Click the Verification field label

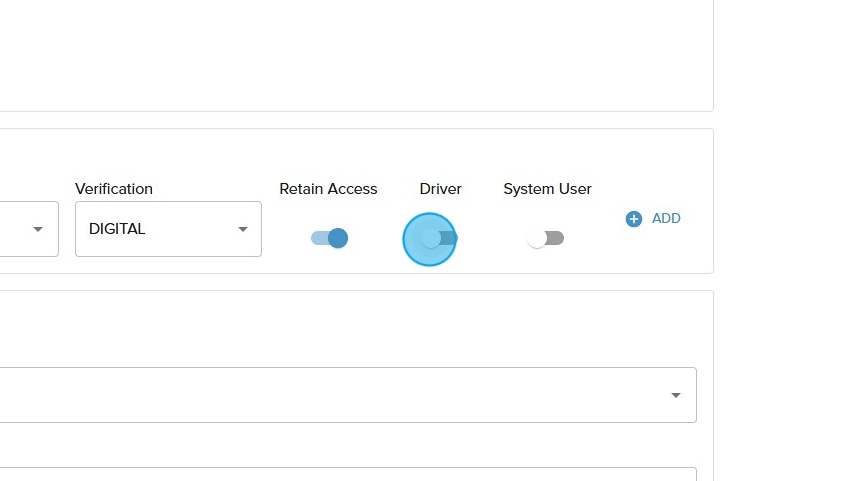coord(114,189)
